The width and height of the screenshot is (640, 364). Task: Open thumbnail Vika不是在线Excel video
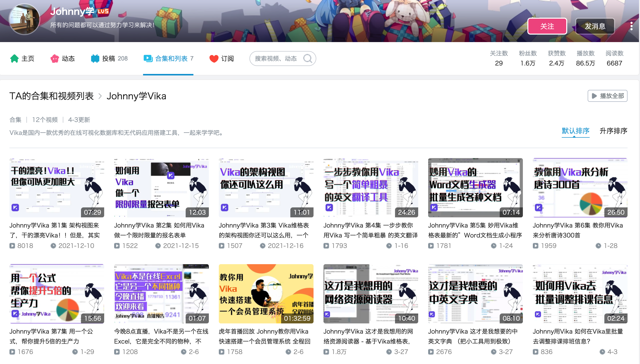[161, 294]
